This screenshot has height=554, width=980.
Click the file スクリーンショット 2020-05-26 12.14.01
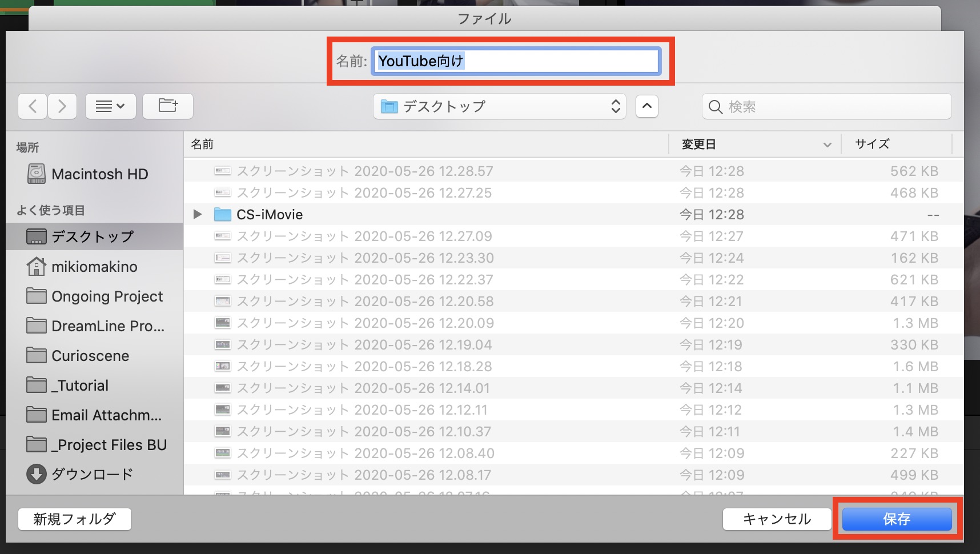click(573, 388)
